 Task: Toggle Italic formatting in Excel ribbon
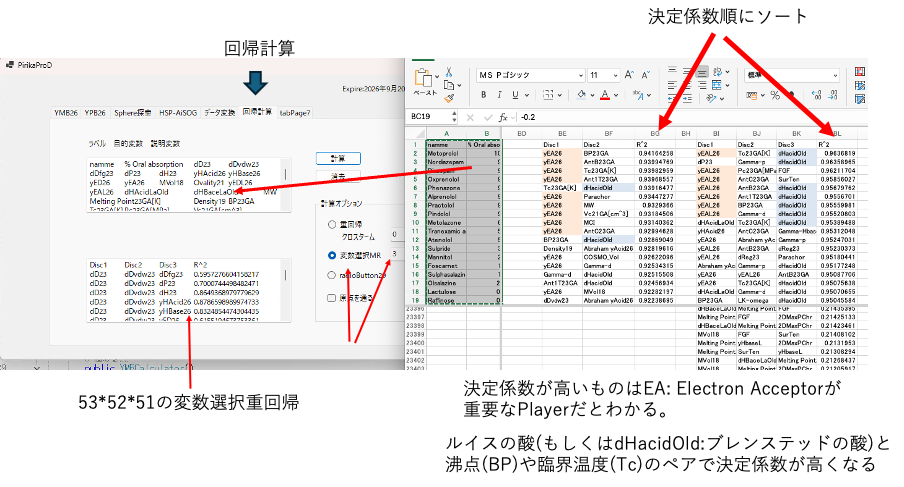(x=498, y=95)
